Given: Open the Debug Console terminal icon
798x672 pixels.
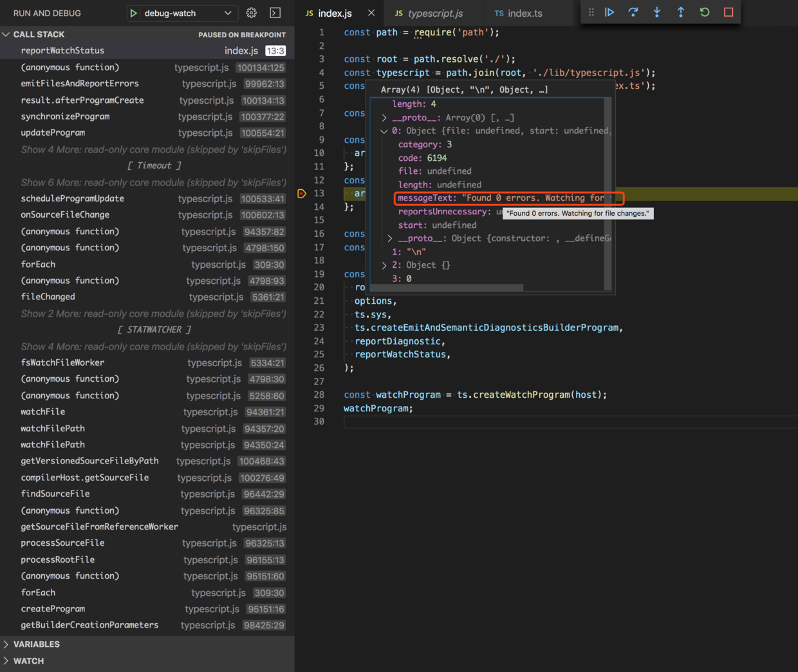Looking at the screenshot, I should (275, 13).
